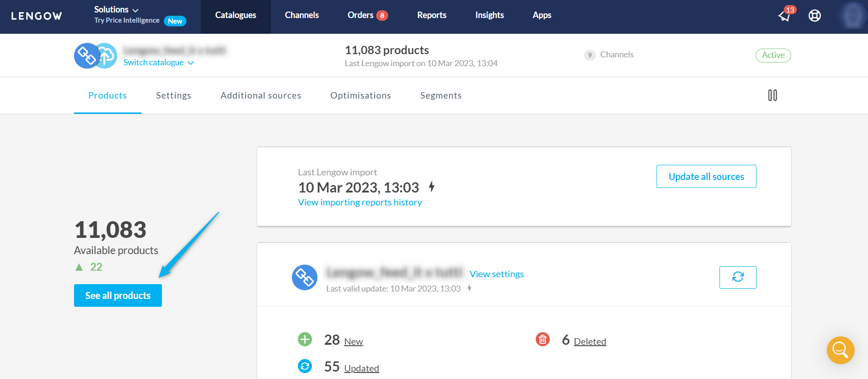Click the See all products button
The image size is (868, 379).
pyautogui.click(x=118, y=295)
